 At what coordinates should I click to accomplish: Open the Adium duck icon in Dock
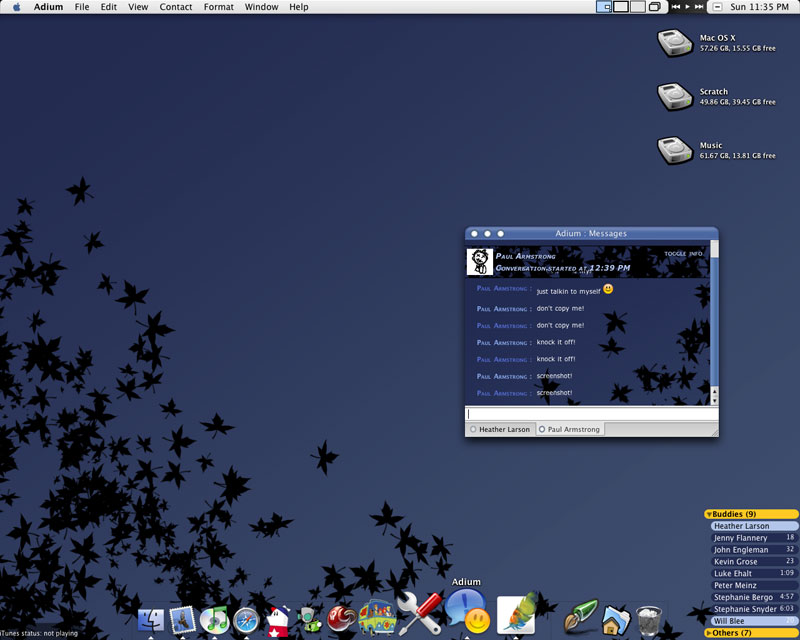(467, 611)
